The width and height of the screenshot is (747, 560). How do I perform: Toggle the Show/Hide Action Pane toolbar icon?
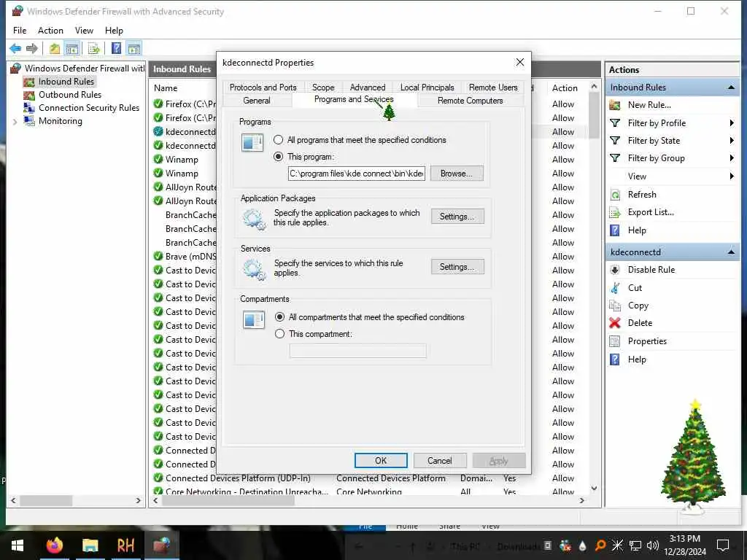pyautogui.click(x=134, y=48)
